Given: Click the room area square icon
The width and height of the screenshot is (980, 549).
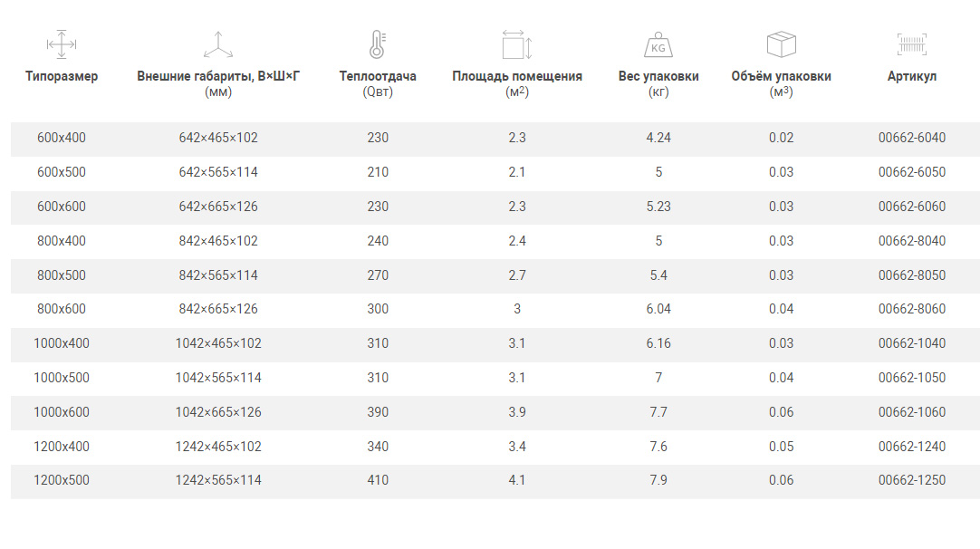Looking at the screenshot, I should coord(516,44).
